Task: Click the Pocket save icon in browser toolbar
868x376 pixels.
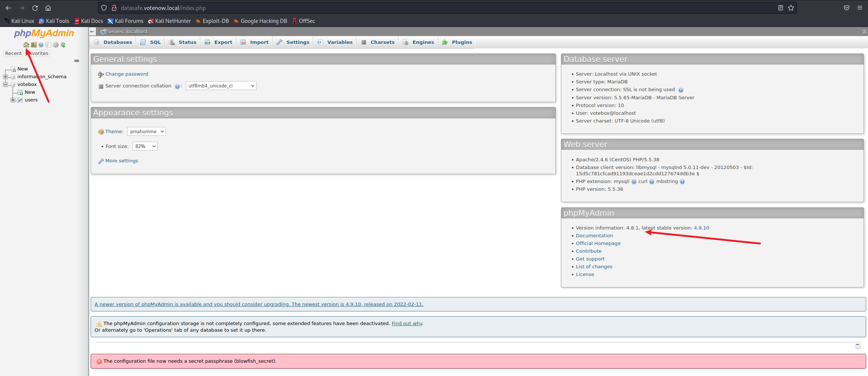Action: (847, 8)
